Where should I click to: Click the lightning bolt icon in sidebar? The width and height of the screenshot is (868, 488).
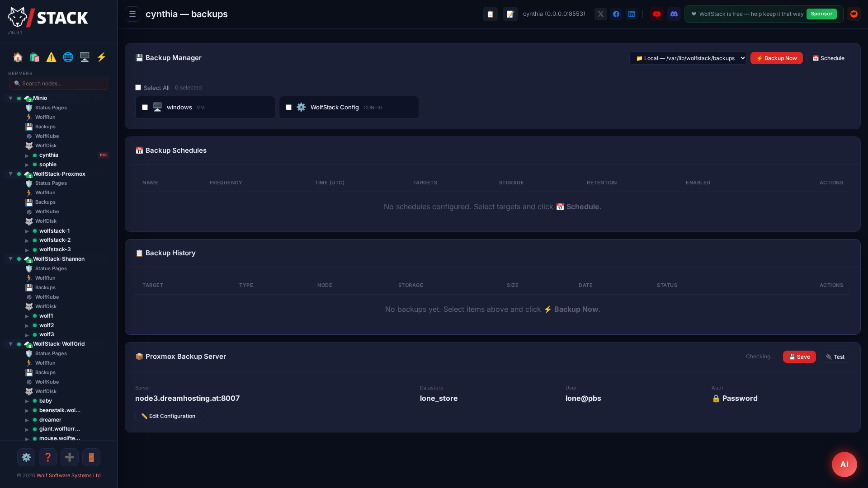tap(101, 57)
